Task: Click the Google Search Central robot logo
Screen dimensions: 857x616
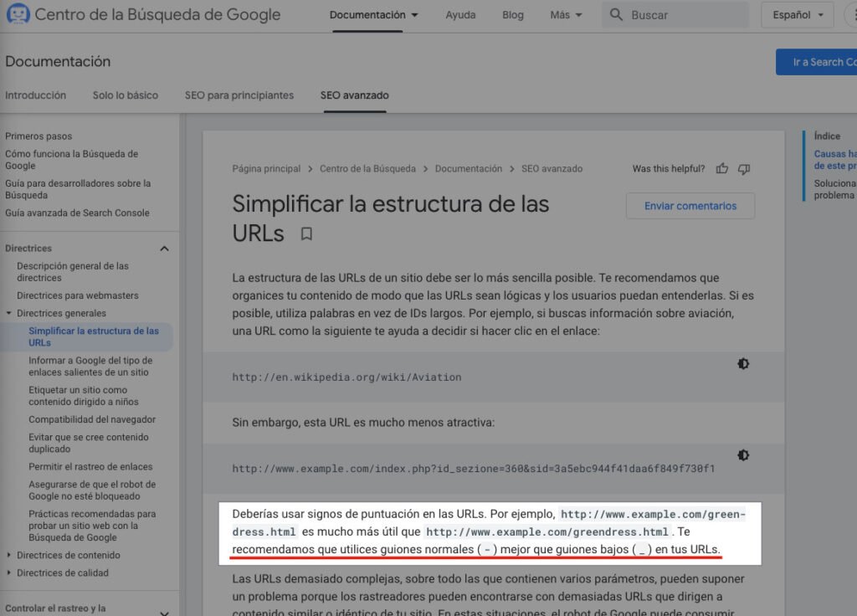Action: coord(18,14)
